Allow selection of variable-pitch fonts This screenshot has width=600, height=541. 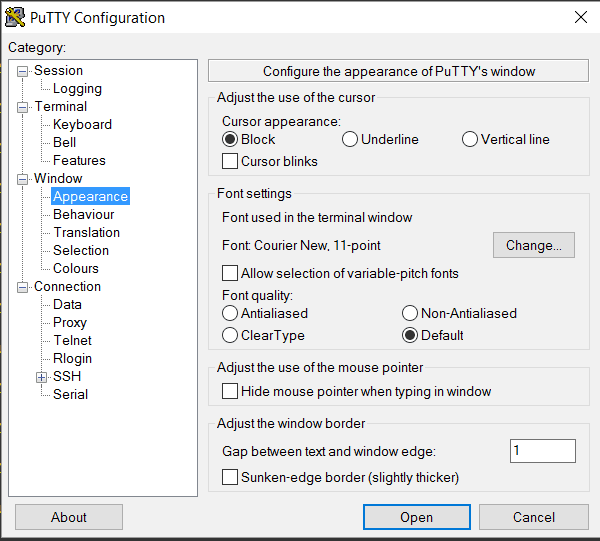230,273
